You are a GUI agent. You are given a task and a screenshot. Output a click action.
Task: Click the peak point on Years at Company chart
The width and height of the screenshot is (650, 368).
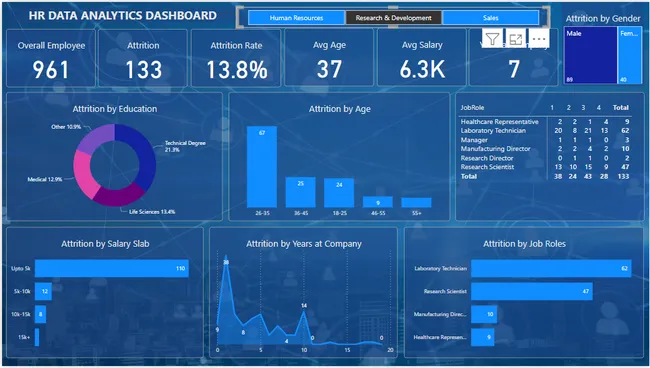click(226, 257)
